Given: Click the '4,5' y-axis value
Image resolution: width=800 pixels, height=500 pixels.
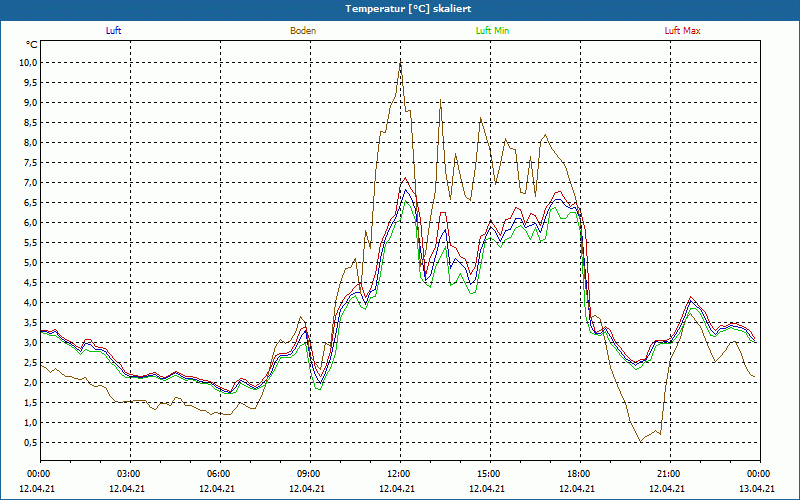Looking at the screenshot, I should 31,283.
